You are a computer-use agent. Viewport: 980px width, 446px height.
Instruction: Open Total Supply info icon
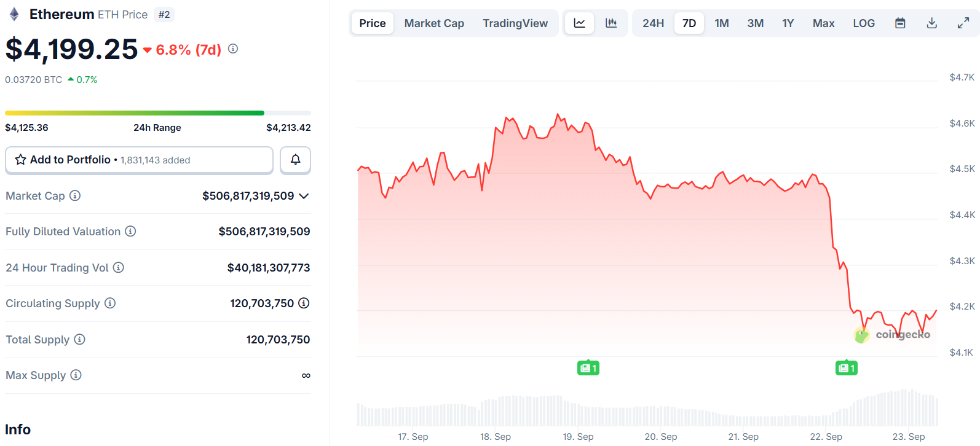click(79, 339)
